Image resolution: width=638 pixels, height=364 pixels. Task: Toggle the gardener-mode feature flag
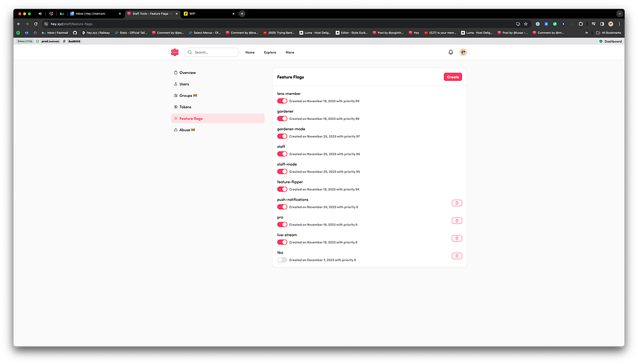[x=282, y=136]
